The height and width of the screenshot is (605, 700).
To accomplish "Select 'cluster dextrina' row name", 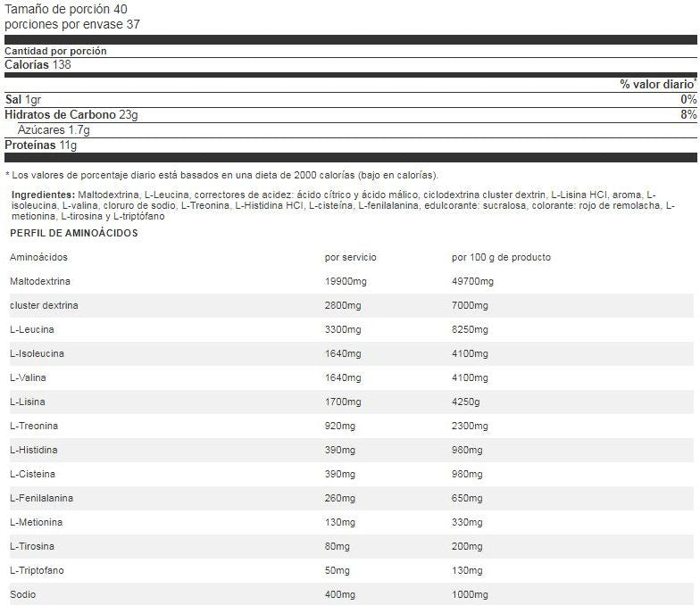I will click(44, 305).
